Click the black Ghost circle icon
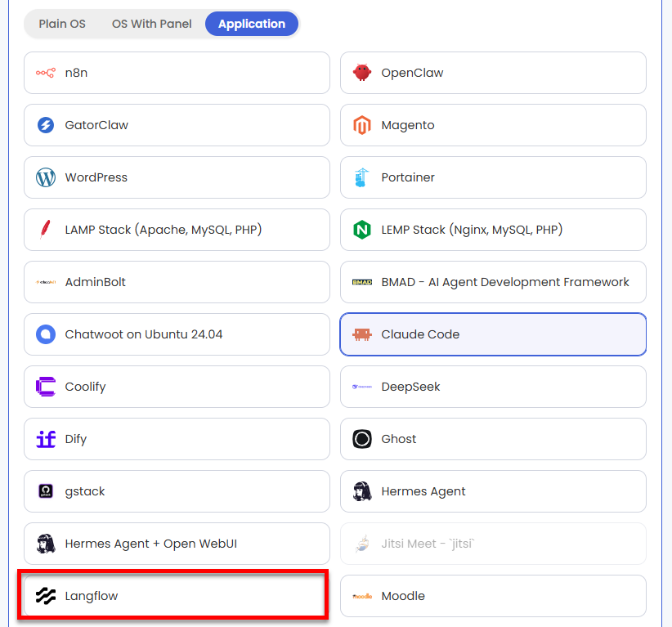Image resolution: width=672 pixels, height=627 pixels. click(x=362, y=439)
